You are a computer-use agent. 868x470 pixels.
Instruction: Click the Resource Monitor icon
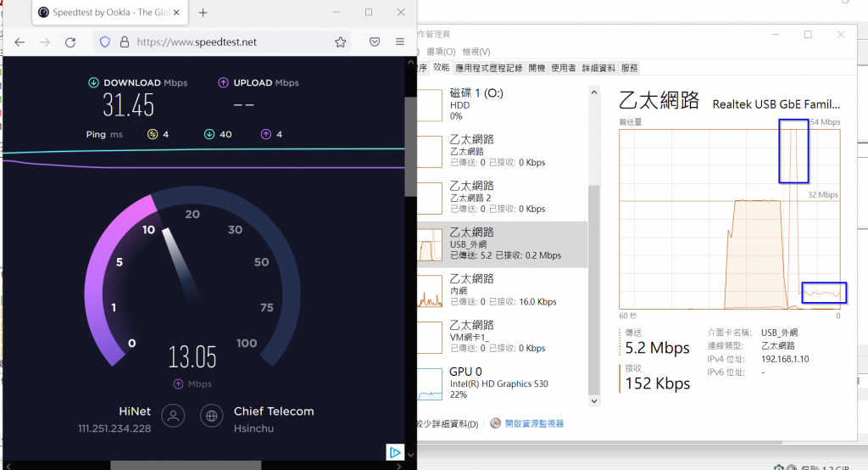coord(495,423)
